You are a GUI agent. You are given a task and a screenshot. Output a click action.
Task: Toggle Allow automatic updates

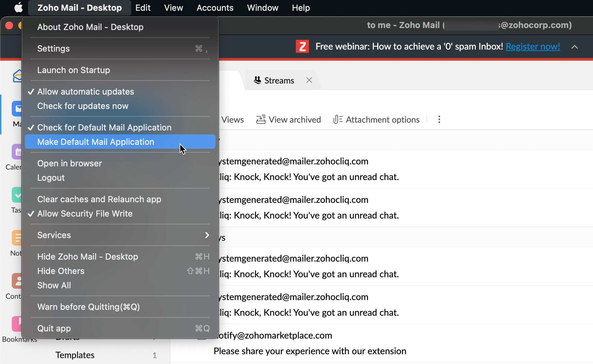86,91
